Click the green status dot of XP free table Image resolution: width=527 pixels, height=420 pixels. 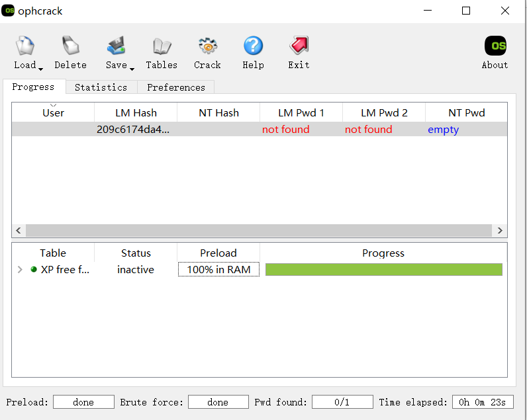tap(34, 269)
